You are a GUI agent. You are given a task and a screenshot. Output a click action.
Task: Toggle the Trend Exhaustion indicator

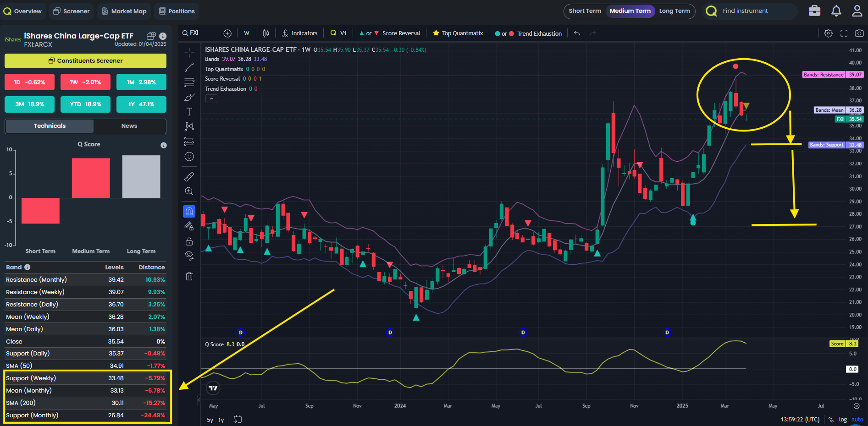click(x=528, y=33)
